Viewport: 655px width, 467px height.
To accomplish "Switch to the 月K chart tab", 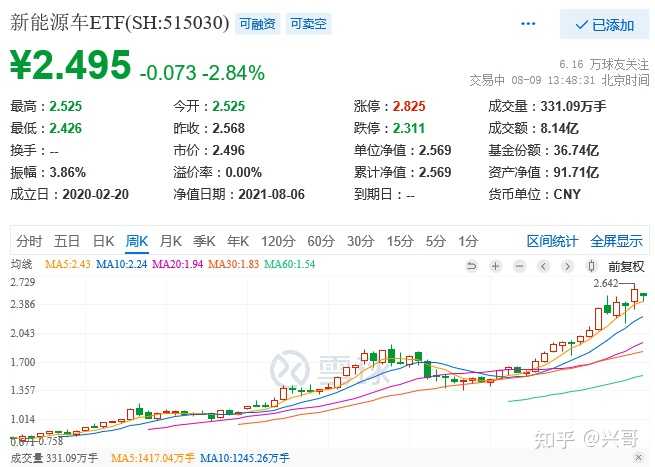I will point(170,241).
